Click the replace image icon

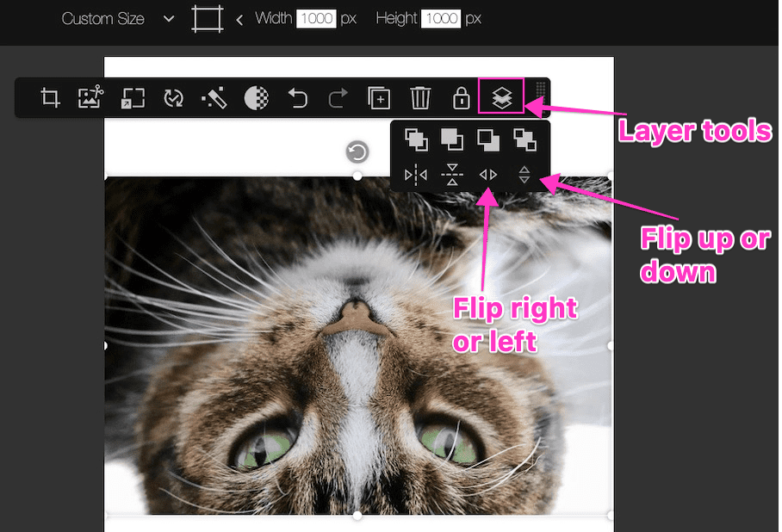coord(174,98)
